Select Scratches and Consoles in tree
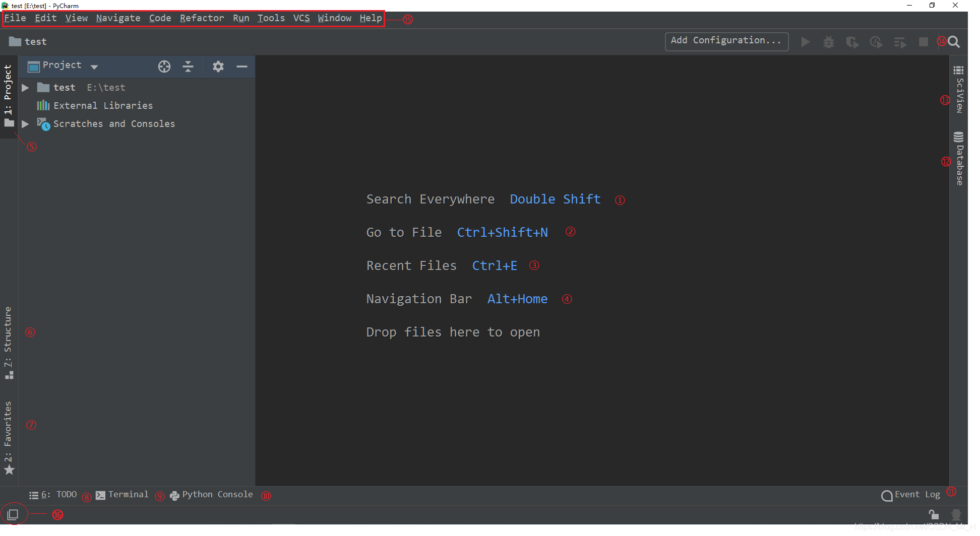This screenshot has height=536, width=980. tap(137, 124)
